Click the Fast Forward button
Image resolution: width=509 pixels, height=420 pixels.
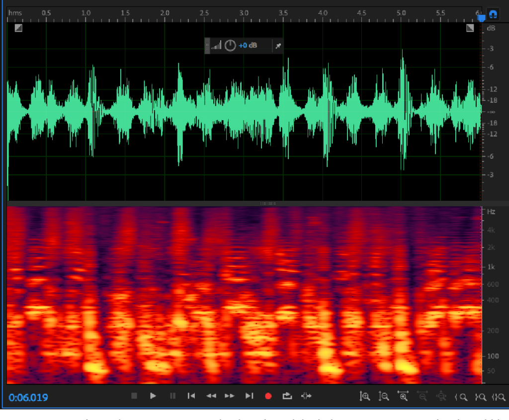click(x=230, y=396)
